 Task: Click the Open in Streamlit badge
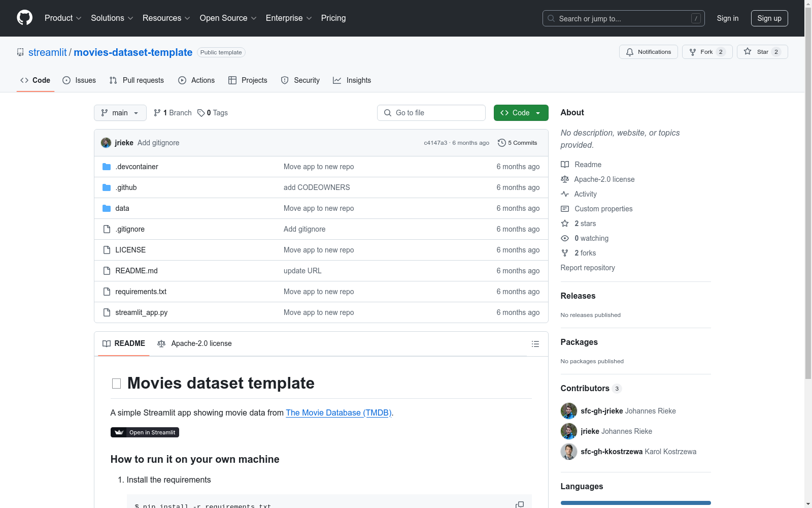[145, 432]
